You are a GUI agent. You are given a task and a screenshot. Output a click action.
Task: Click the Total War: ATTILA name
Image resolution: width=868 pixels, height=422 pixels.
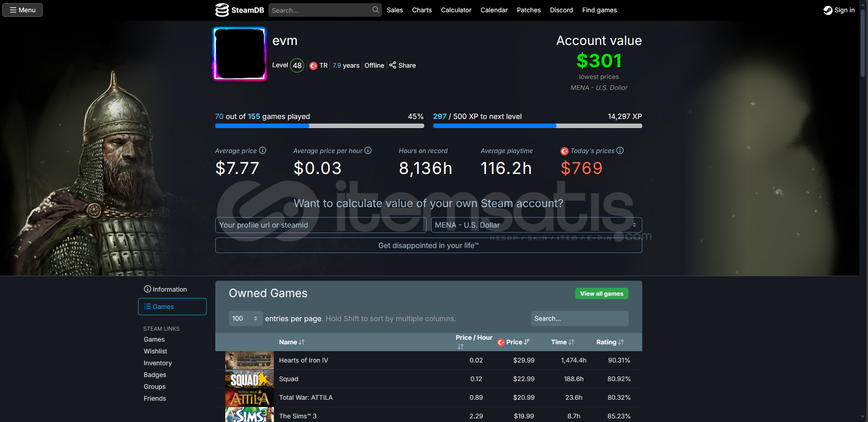[306, 397]
